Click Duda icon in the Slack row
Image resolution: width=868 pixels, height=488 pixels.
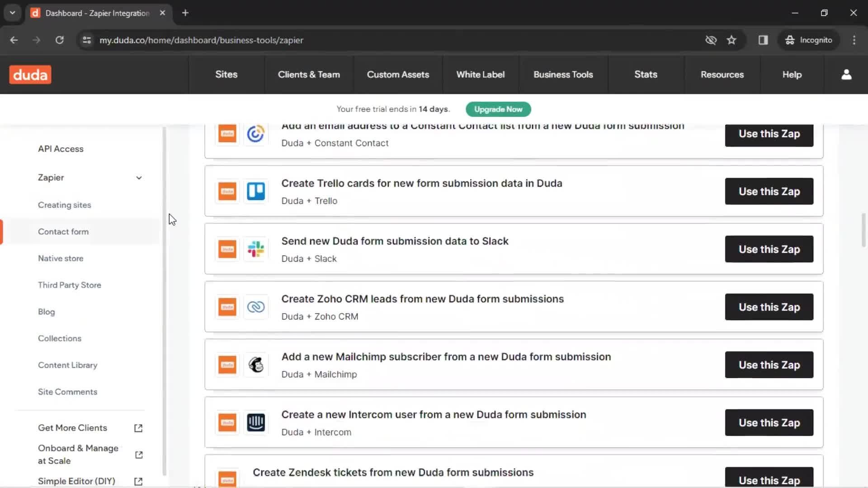227,249
